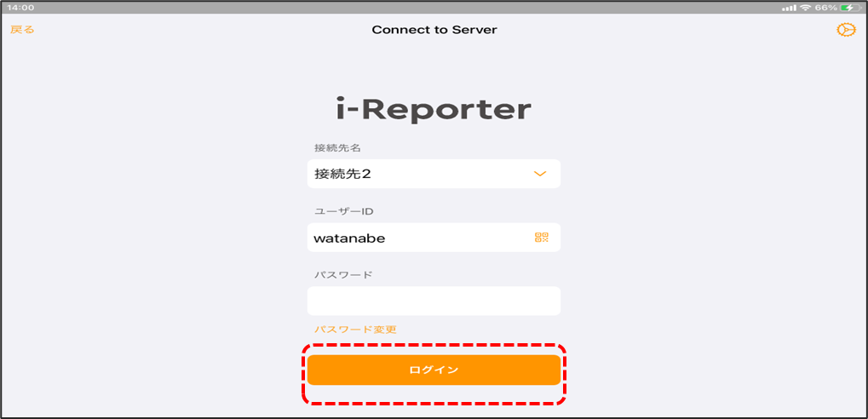Select the 接続先2 connection field
The image size is (868, 419).
coord(417,174)
